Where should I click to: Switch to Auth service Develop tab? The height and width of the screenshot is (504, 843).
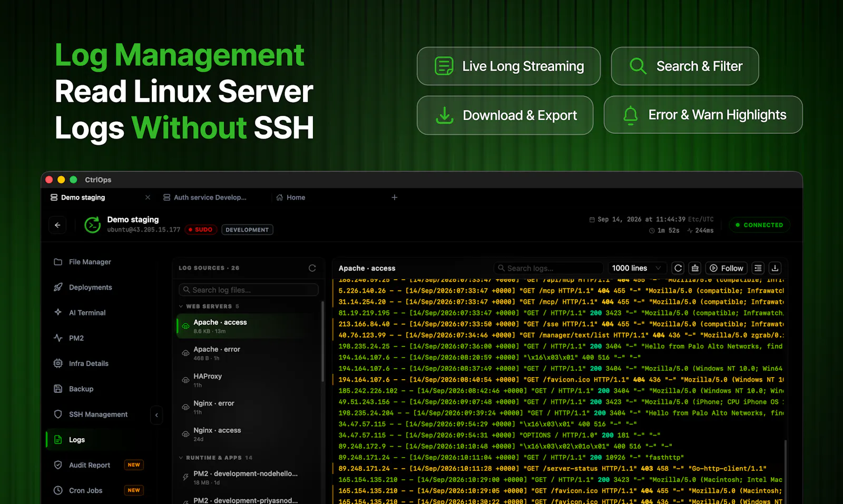[x=204, y=197]
